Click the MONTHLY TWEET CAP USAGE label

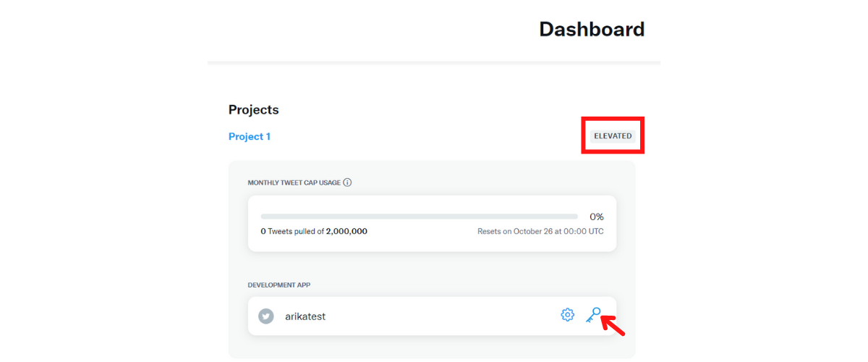click(294, 182)
